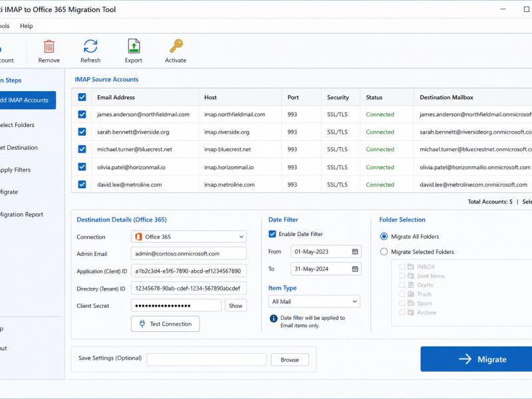
Task: Open the Help menu
Action: (26, 26)
